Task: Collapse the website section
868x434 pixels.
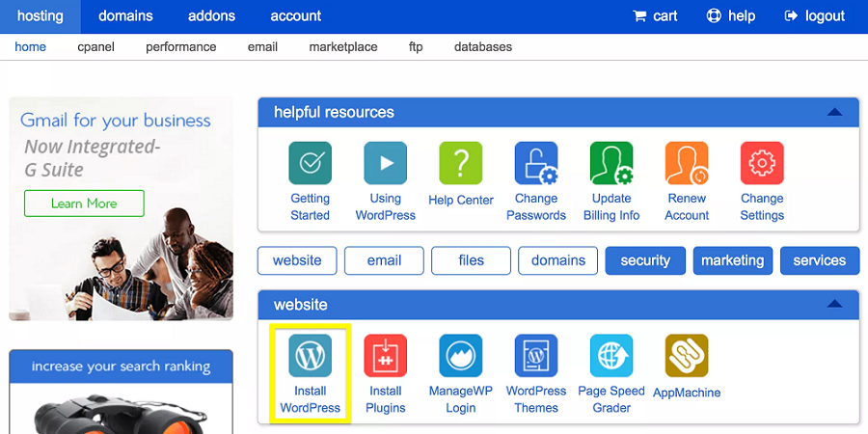Action: pos(834,305)
